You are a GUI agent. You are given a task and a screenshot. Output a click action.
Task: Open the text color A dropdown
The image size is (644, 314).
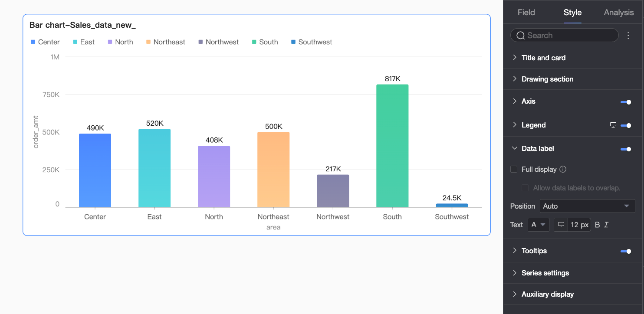539,225
